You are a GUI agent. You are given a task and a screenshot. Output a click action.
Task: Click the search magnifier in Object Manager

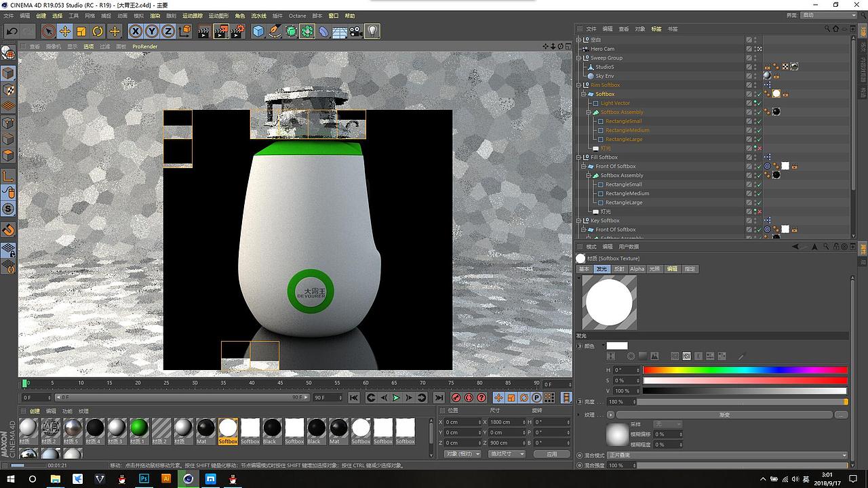pyautogui.click(x=827, y=29)
